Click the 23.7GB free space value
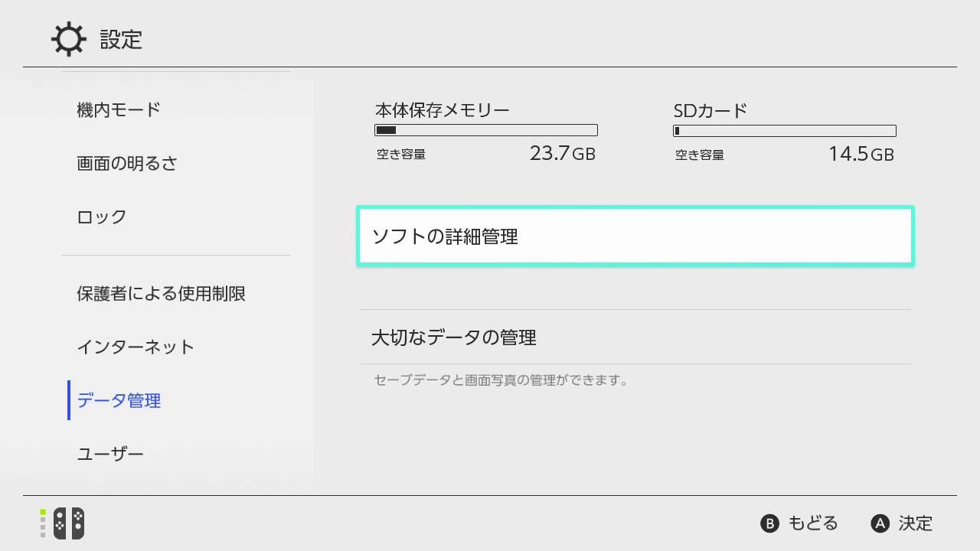 tap(562, 154)
